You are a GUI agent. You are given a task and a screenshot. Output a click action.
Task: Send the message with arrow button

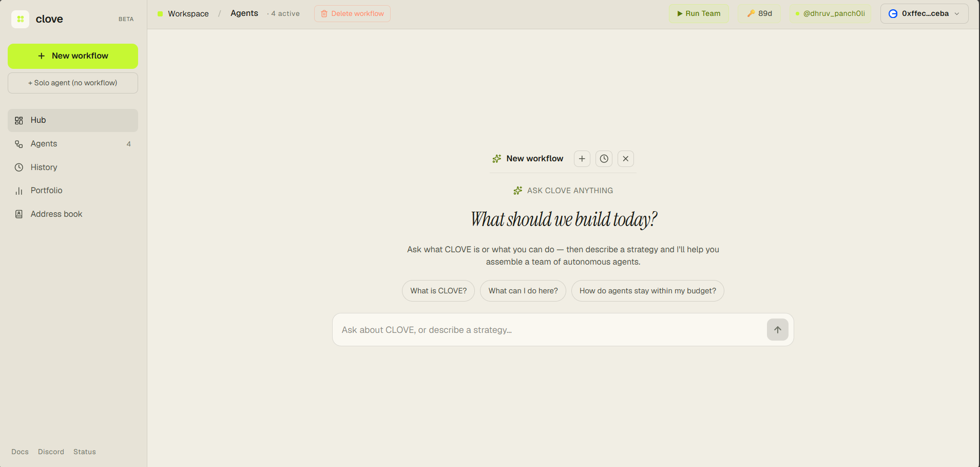pos(778,330)
